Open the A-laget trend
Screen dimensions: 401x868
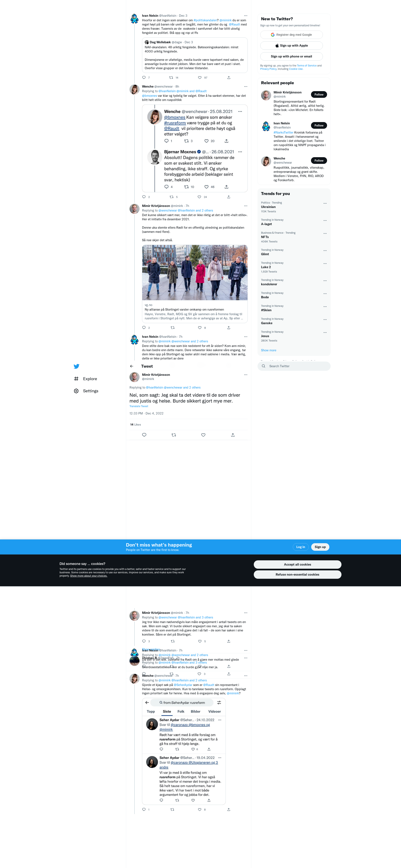[x=294, y=222]
